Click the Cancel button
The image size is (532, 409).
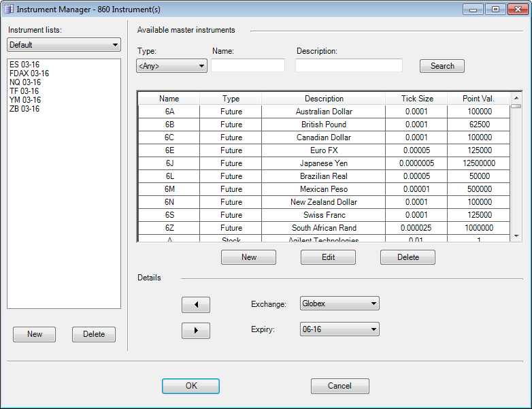pyautogui.click(x=340, y=386)
